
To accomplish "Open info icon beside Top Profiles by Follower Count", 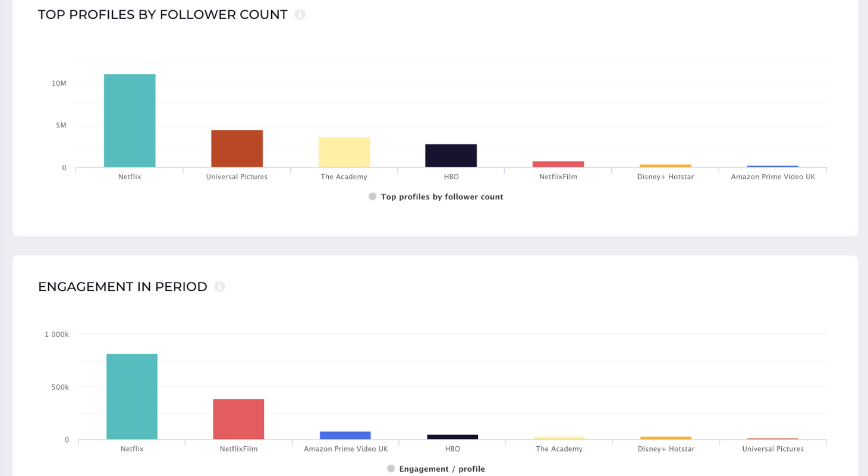I will click(x=300, y=14).
